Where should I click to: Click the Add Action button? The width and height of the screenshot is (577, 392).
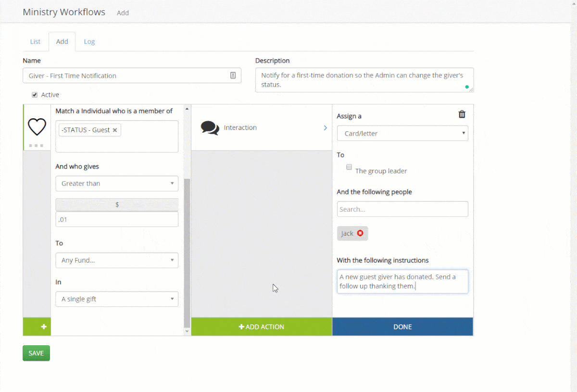(x=262, y=327)
